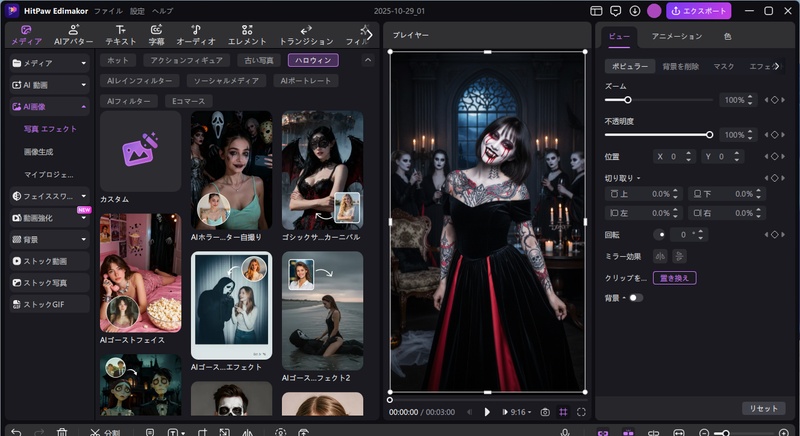Open the download center icon

(x=635, y=11)
